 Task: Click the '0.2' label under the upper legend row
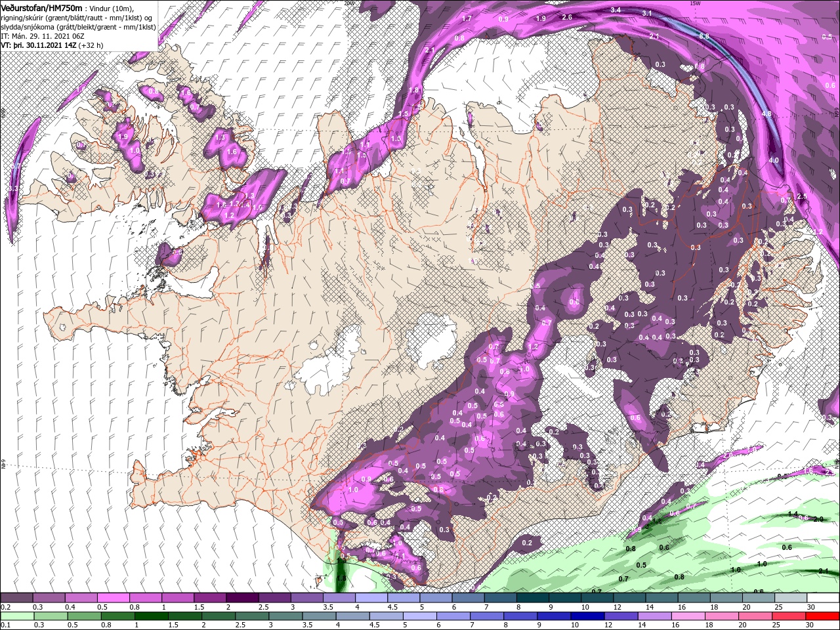(x=5, y=607)
